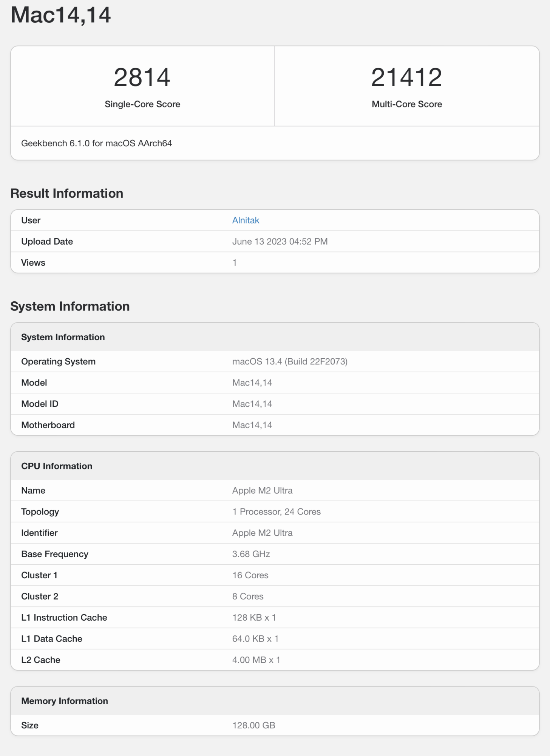Select the Mac14,14 value in Model ID row
This screenshot has height=756, width=550.
point(252,404)
